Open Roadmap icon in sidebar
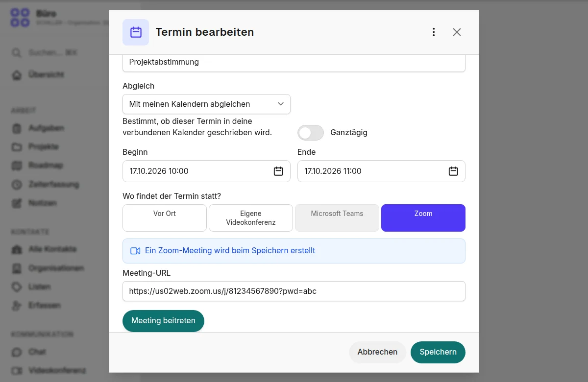The height and width of the screenshot is (382, 588). (17, 166)
